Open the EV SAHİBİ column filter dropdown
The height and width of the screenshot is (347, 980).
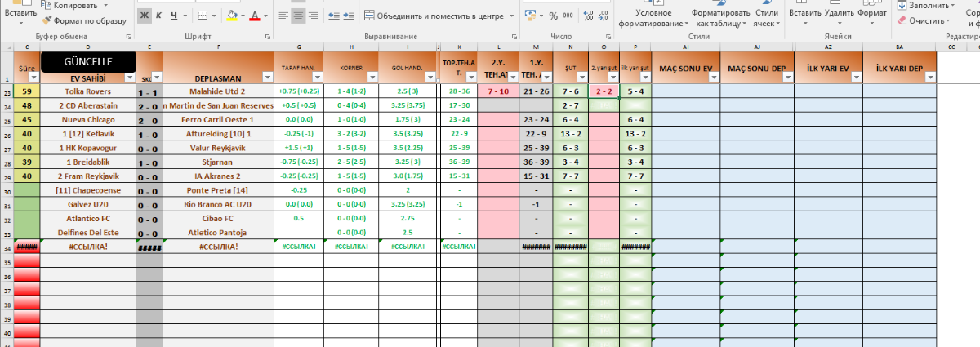(x=128, y=78)
